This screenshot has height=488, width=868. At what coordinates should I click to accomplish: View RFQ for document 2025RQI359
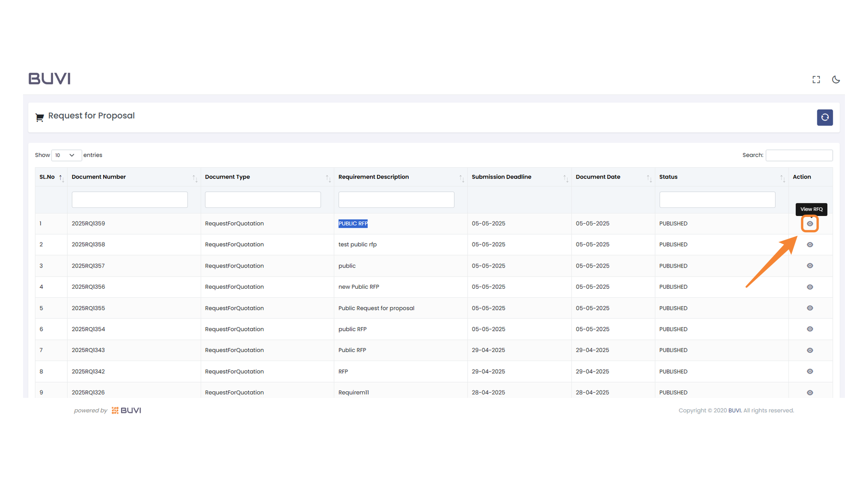(x=810, y=223)
